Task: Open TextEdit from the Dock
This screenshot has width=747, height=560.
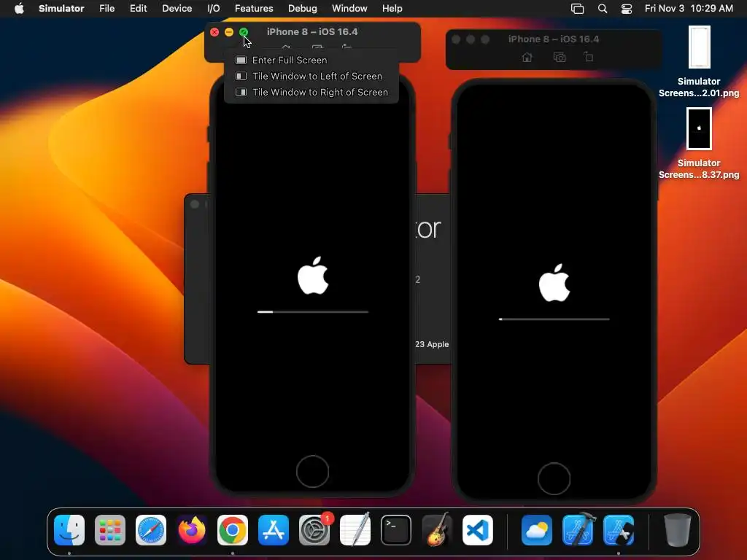Action: pos(355,530)
